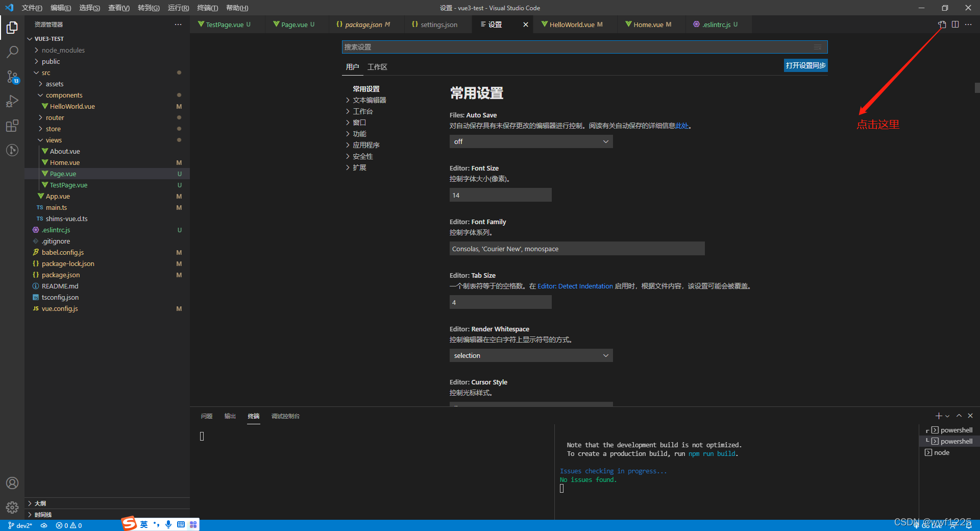This screenshot has height=531, width=980.
Task: Collapse the views folder
Action: pyautogui.click(x=107, y=140)
